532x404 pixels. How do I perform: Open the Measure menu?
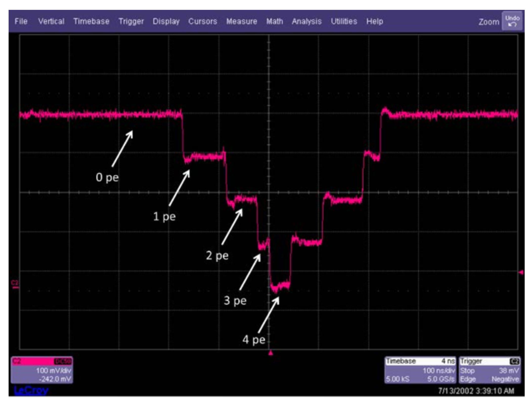[x=241, y=21]
